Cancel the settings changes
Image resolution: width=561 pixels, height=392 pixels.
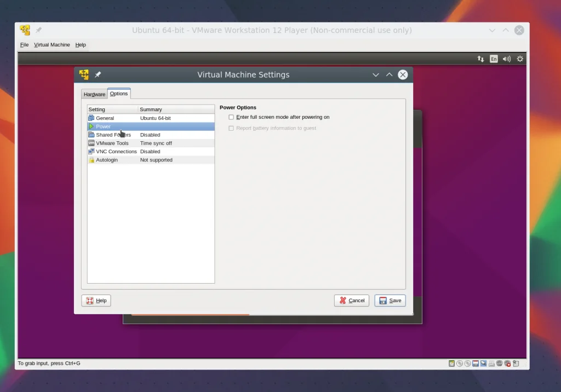352,301
